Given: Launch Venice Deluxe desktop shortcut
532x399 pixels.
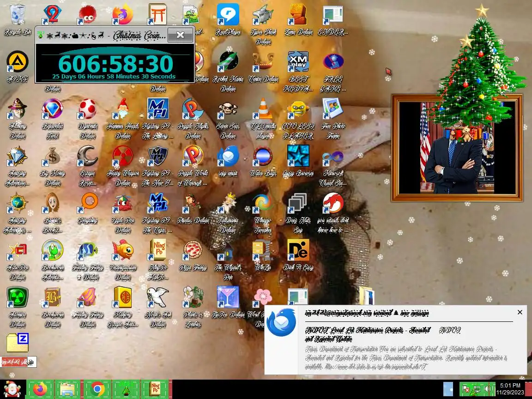Looking at the screenshot, I should point(263,67).
